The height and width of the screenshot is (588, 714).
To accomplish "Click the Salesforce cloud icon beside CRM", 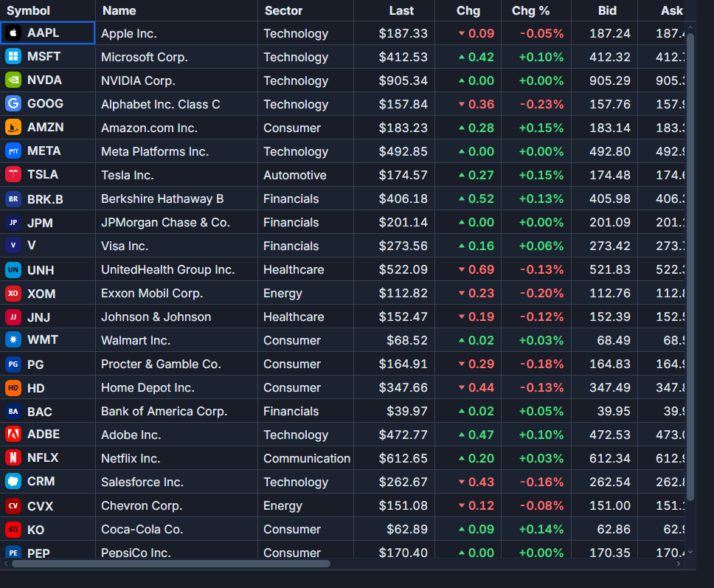I will pyautogui.click(x=13, y=481).
